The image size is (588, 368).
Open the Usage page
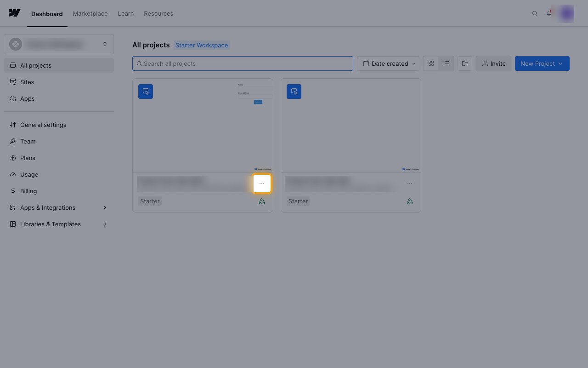(x=59, y=174)
